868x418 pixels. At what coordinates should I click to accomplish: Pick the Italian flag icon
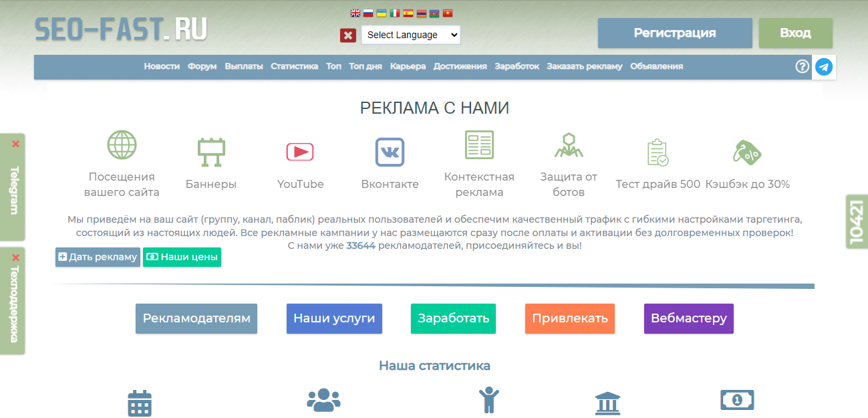point(395,13)
